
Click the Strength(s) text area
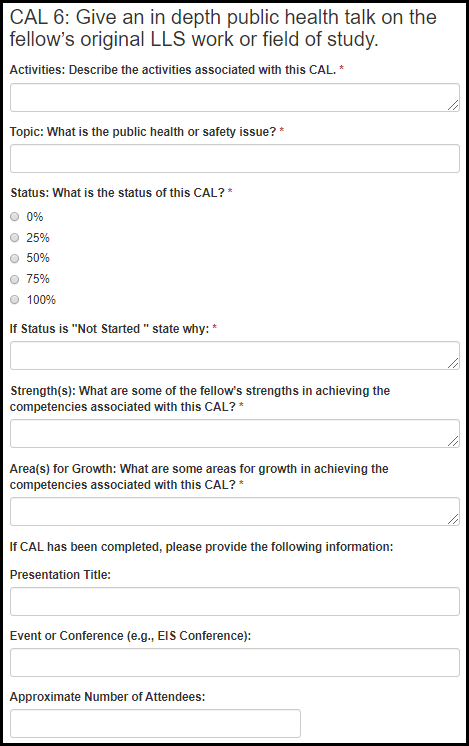pos(235,433)
